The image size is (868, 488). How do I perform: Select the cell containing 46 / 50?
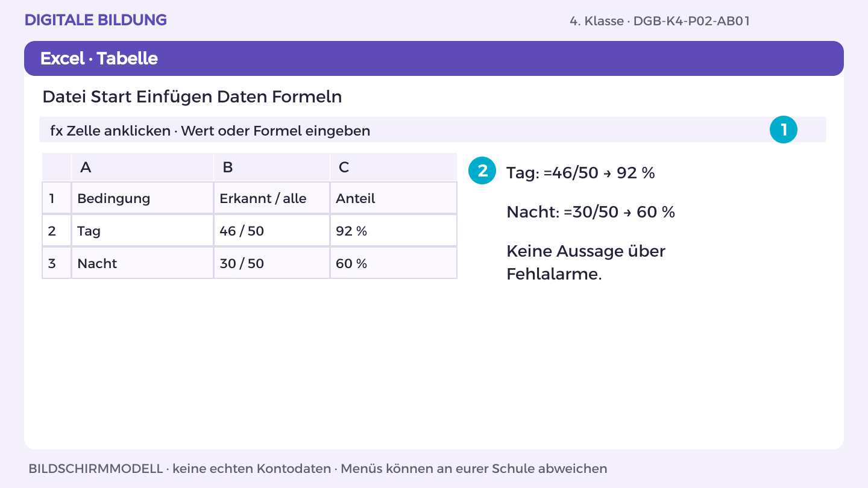tap(272, 231)
